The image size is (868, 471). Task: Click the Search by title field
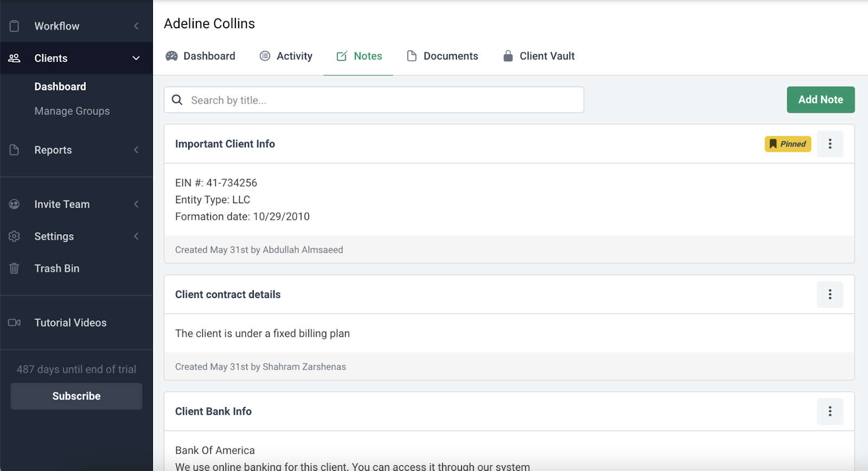point(374,100)
